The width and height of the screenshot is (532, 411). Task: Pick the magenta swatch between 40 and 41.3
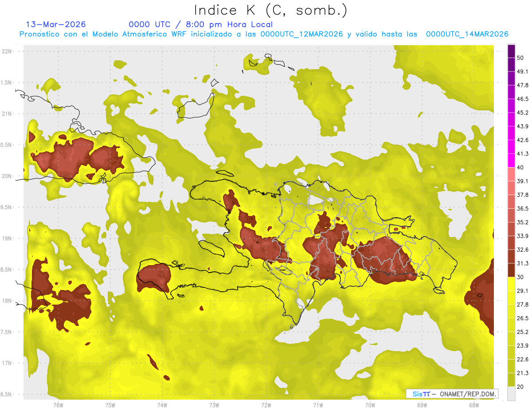pyautogui.click(x=511, y=160)
